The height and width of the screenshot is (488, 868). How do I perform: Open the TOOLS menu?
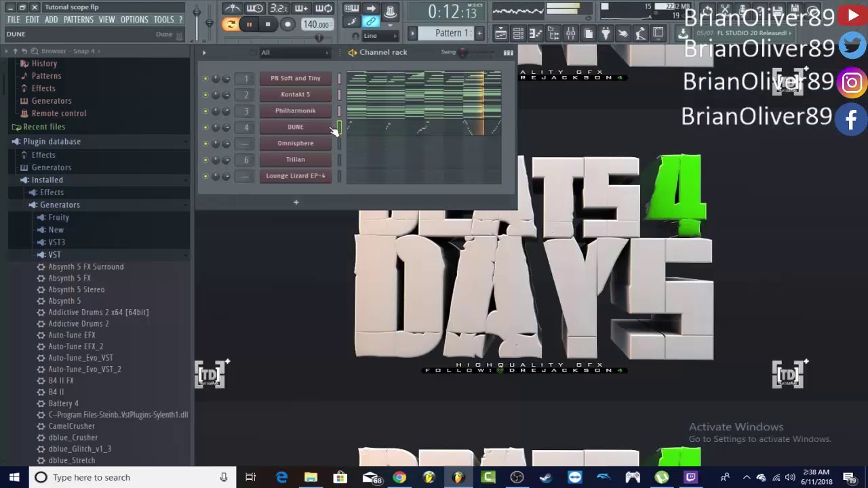(x=164, y=20)
